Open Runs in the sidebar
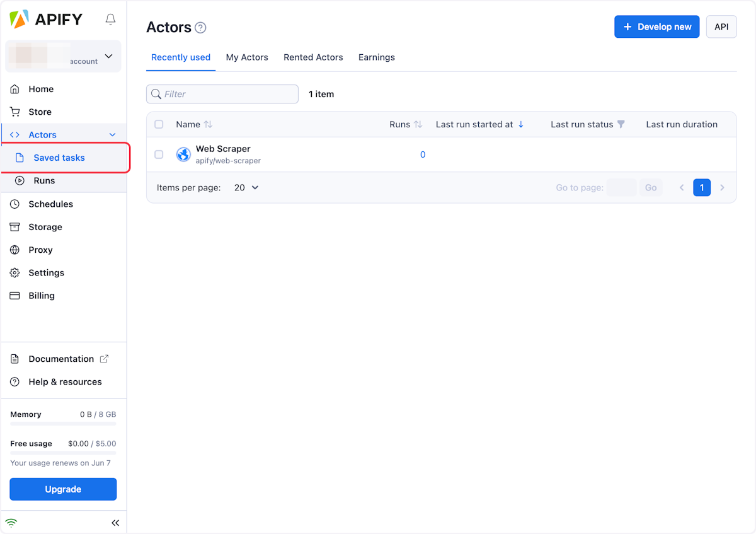This screenshot has width=756, height=534. coord(64,180)
